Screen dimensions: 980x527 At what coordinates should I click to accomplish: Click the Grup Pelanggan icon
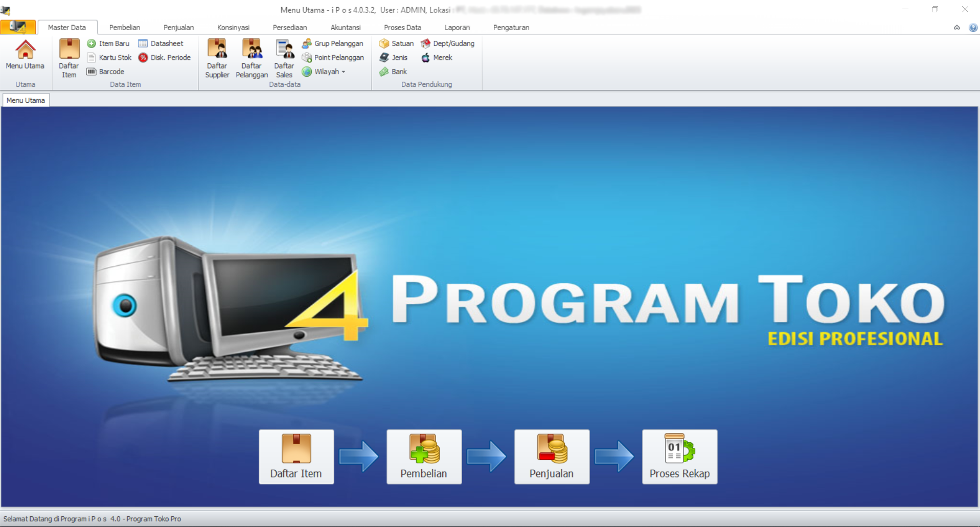pos(307,43)
